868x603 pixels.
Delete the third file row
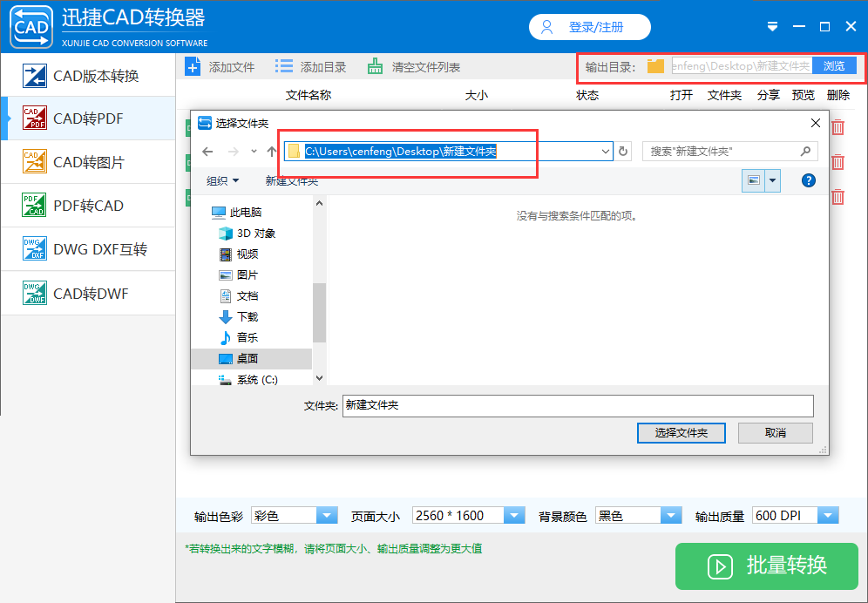[x=838, y=197]
